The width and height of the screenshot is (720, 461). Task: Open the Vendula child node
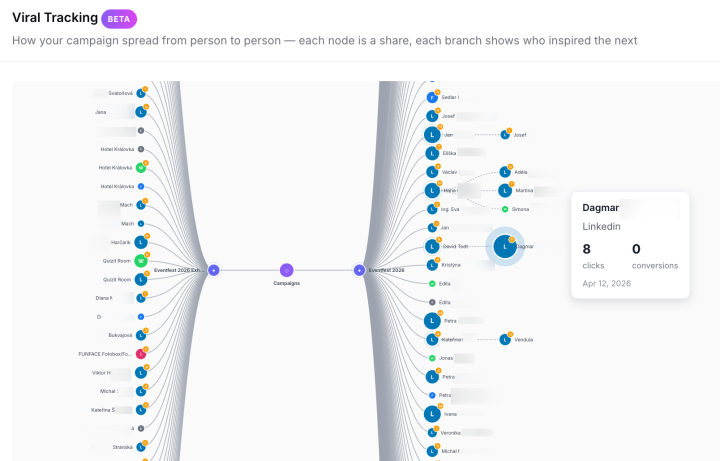[x=505, y=339]
